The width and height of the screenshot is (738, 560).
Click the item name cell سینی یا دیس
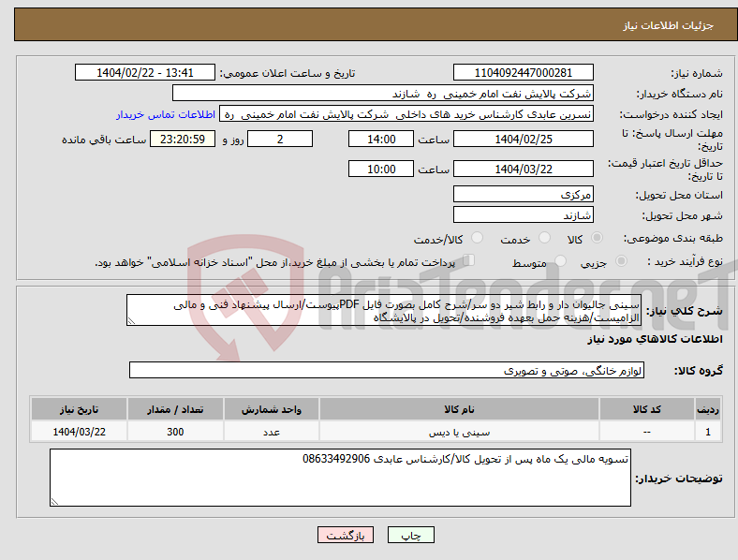[459, 432]
